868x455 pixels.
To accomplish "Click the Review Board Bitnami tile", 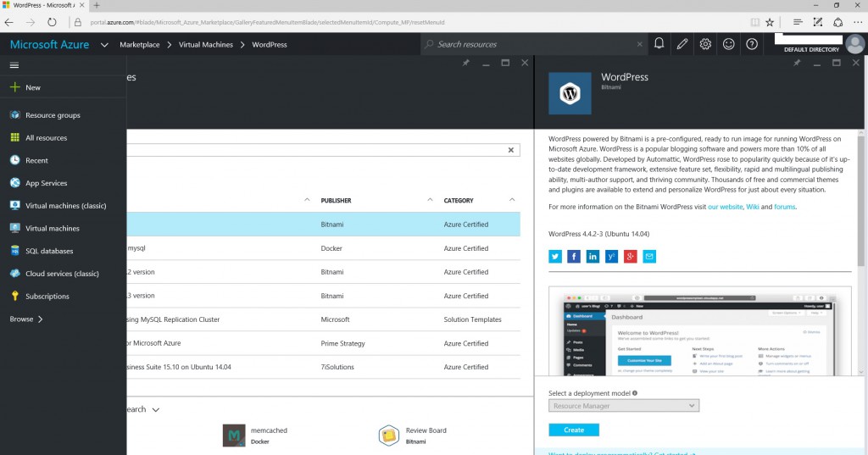I will pyautogui.click(x=413, y=436).
